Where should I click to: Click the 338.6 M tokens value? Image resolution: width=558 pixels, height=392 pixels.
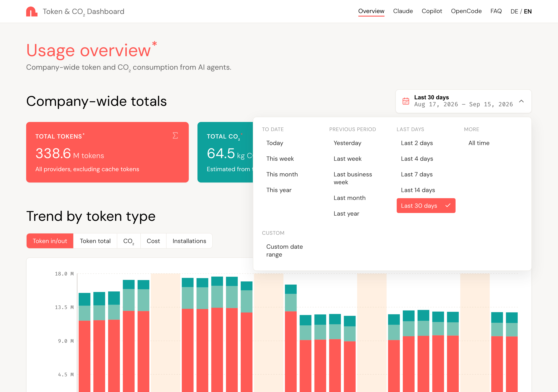pos(70,154)
